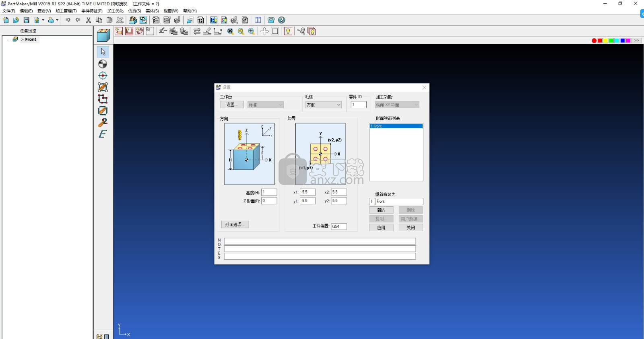Viewport: 644px width, 339px height.
Task: Click the 应用 button
Action: 381,228
